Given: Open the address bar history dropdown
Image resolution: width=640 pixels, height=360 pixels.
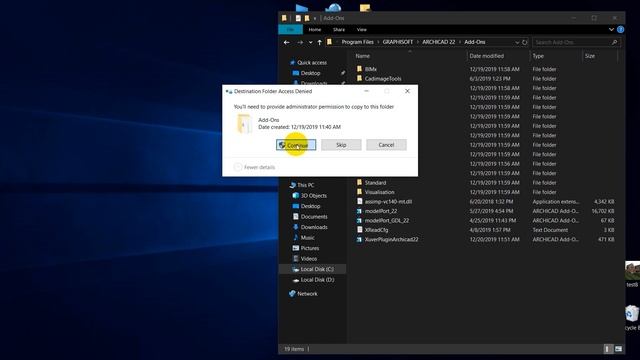Looking at the screenshot, I should coord(517,42).
